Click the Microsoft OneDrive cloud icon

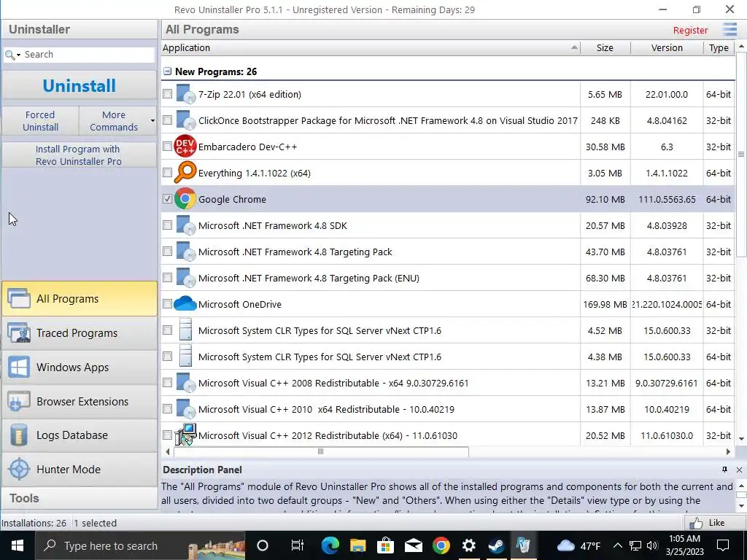185,303
